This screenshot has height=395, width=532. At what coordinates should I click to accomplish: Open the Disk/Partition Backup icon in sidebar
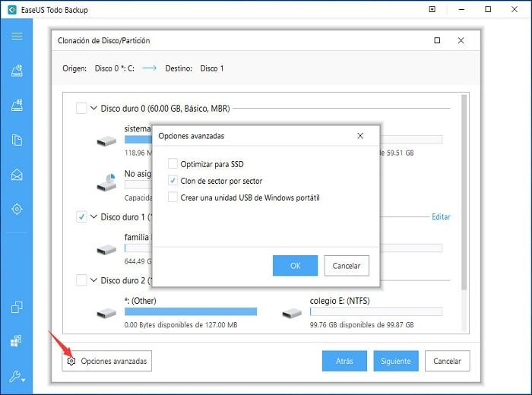pos(17,71)
